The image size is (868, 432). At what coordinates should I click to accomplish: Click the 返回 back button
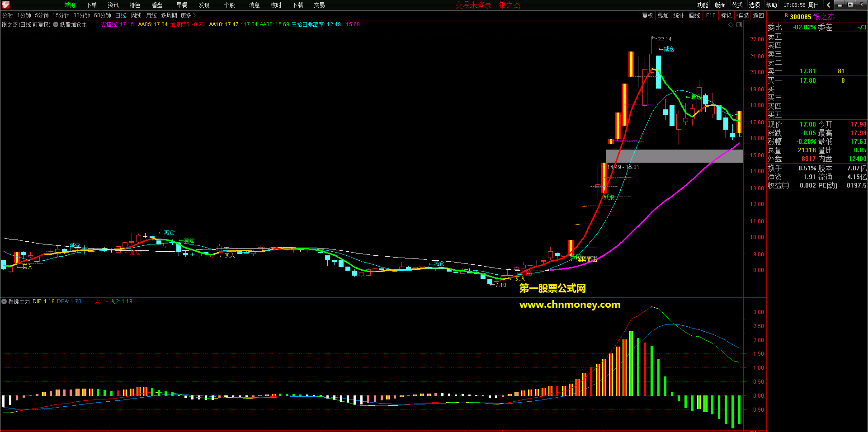[758, 15]
